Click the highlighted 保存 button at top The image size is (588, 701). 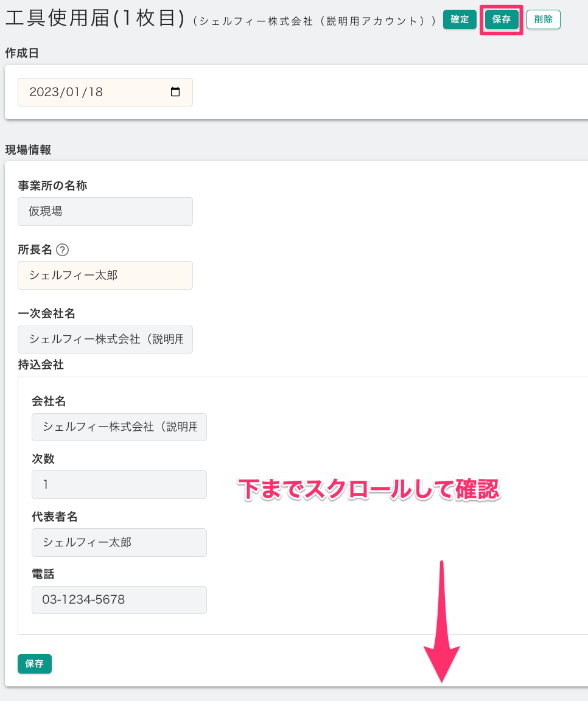click(x=502, y=19)
